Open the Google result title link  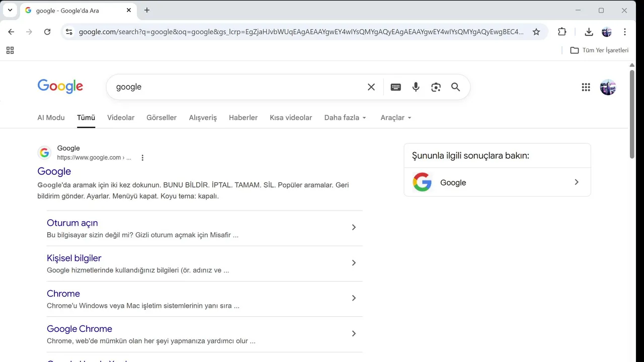tap(54, 171)
